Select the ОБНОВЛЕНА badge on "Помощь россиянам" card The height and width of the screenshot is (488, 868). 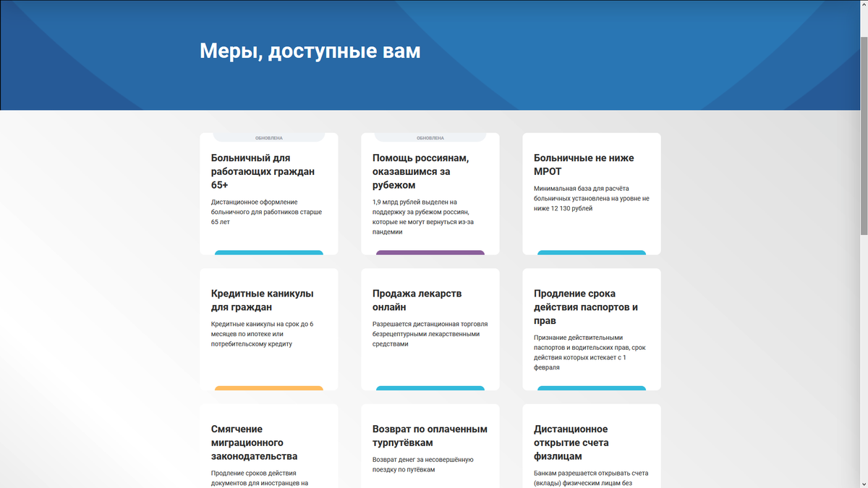click(430, 136)
